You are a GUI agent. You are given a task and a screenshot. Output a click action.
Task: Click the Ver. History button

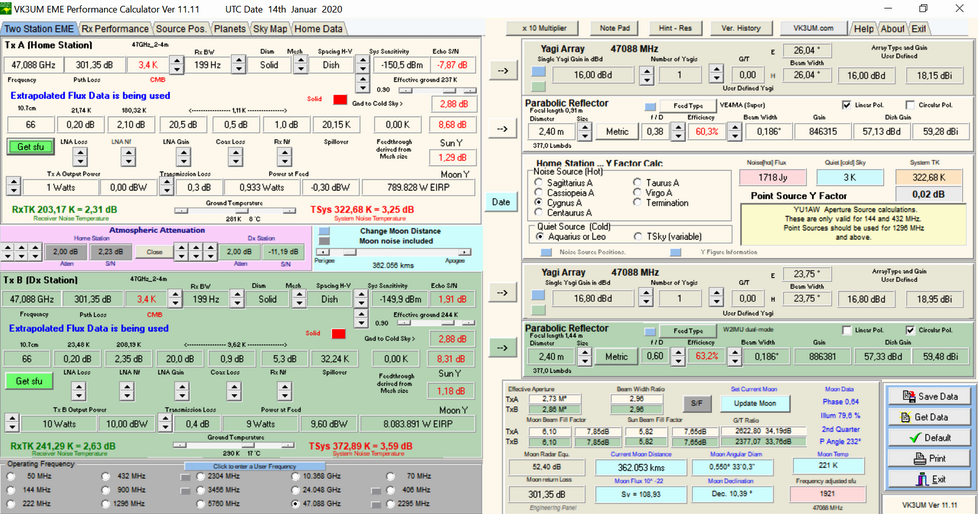(740, 28)
